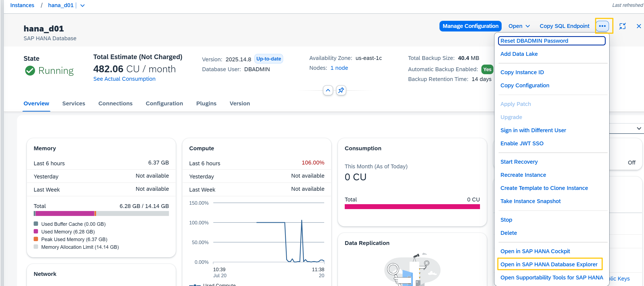
Task: Switch to the Services tab
Action: tap(74, 103)
